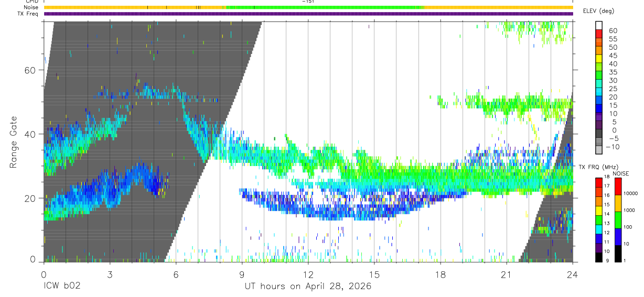The width and height of the screenshot is (644, 297).
Task: Click the purple TX Freq strip above plot
Action: pyautogui.click(x=308, y=14)
